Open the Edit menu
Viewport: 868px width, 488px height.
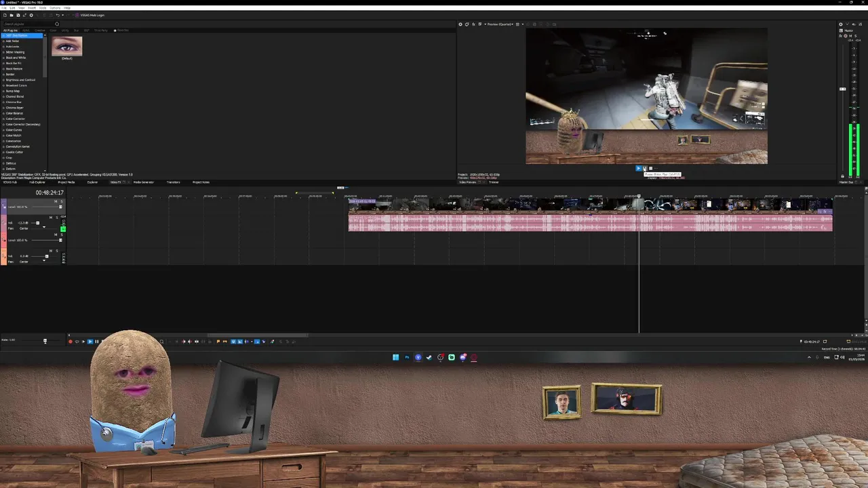(x=12, y=7)
